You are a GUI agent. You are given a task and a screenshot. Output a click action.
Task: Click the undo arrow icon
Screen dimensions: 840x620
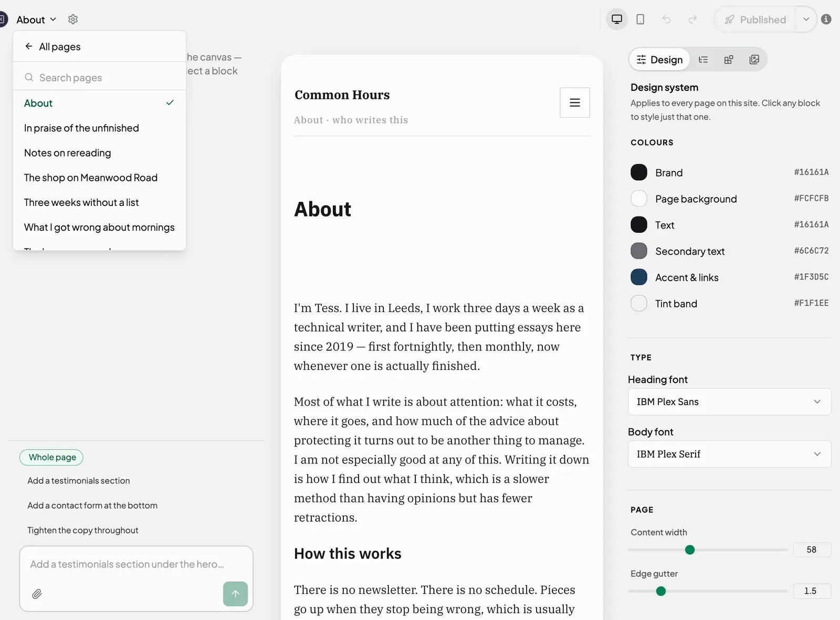coord(667,19)
